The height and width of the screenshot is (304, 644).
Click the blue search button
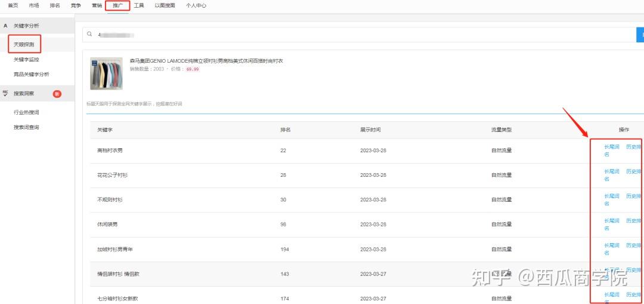(640, 35)
